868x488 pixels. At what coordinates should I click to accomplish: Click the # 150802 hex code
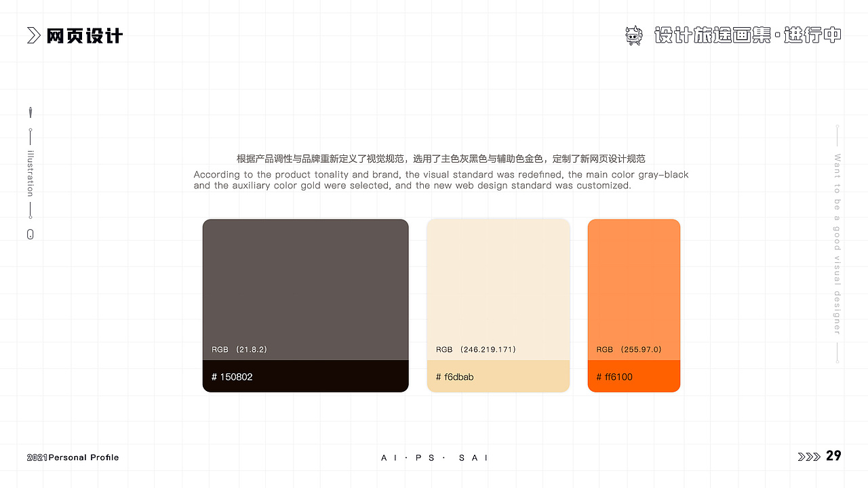(232, 377)
